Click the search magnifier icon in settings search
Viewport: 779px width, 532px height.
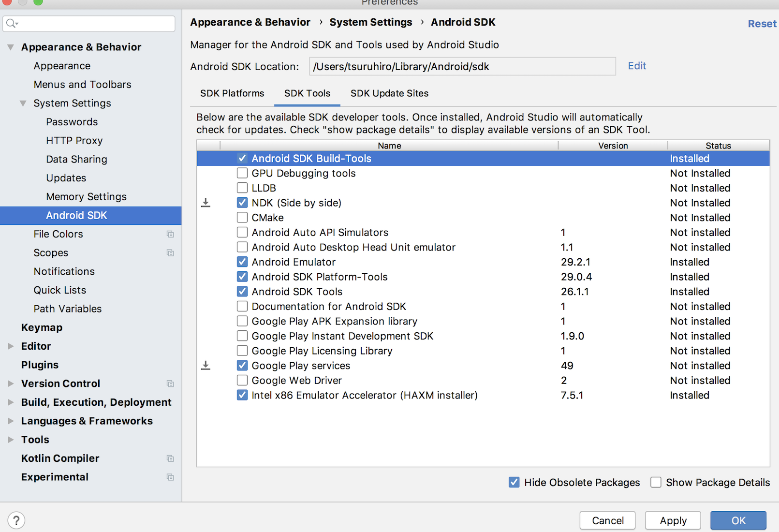click(12, 23)
